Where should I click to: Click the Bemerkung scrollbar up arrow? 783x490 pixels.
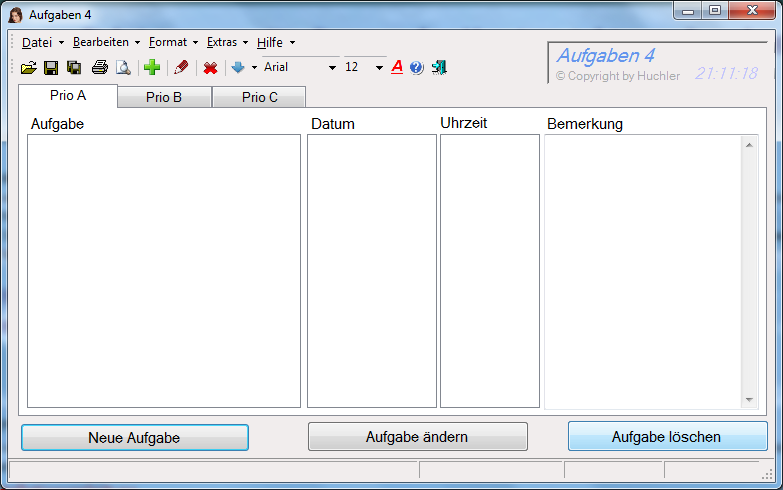coord(749,145)
